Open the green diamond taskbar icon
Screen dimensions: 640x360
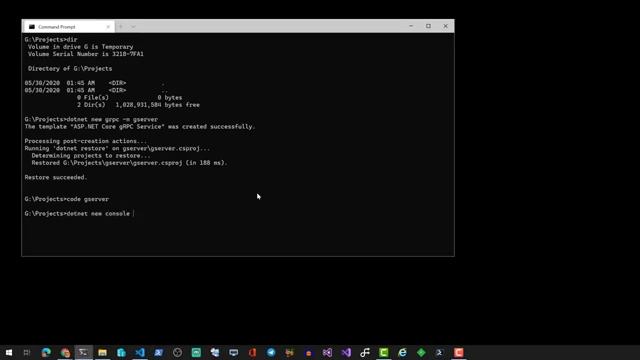click(x=421, y=353)
